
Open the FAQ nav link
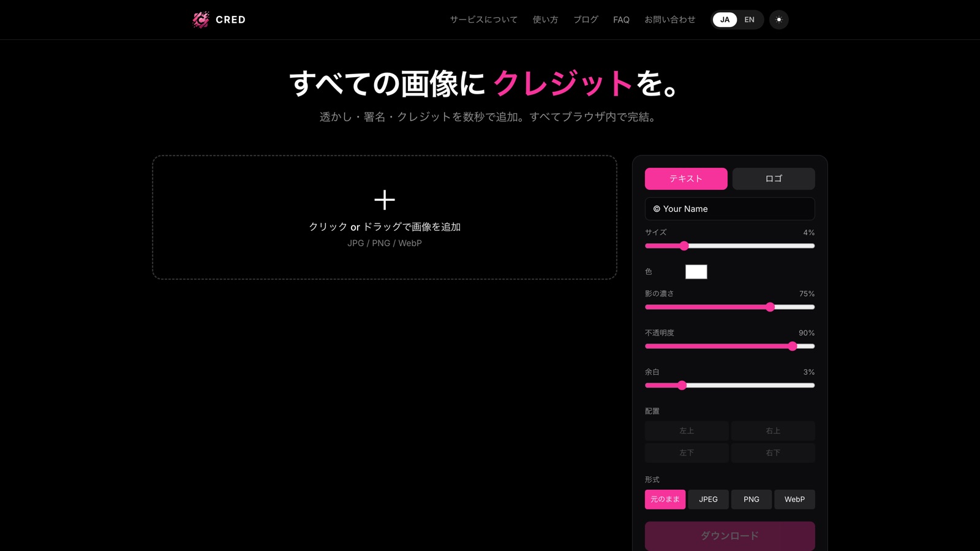(x=621, y=20)
